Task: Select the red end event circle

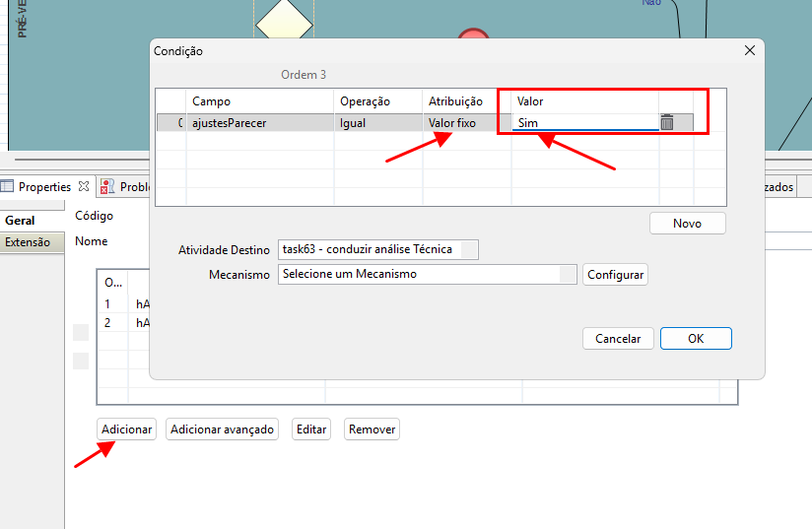Action: (x=474, y=37)
